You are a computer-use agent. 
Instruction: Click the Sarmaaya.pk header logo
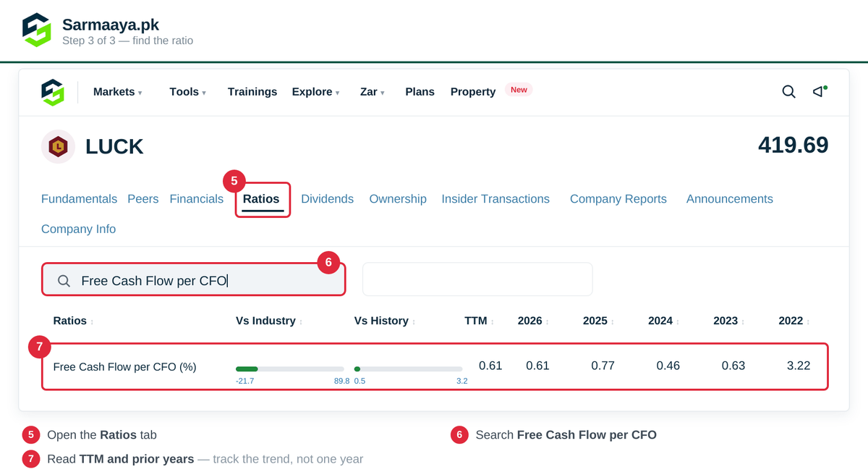(x=36, y=30)
